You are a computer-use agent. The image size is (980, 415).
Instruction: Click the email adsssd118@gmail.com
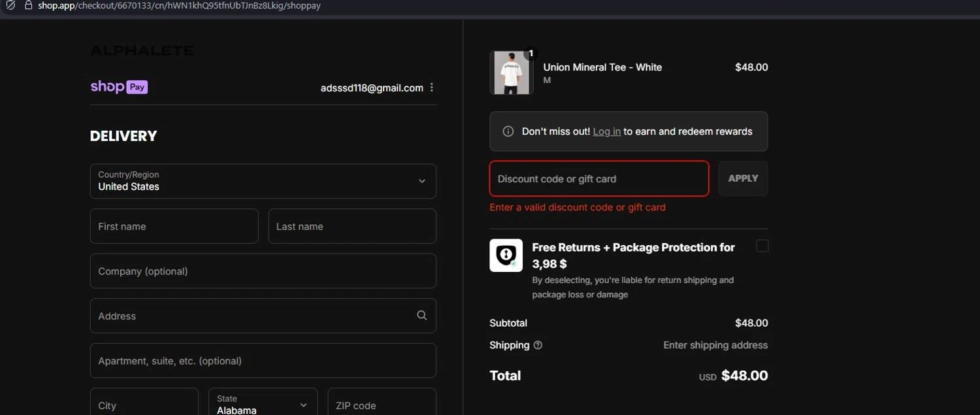(x=372, y=88)
